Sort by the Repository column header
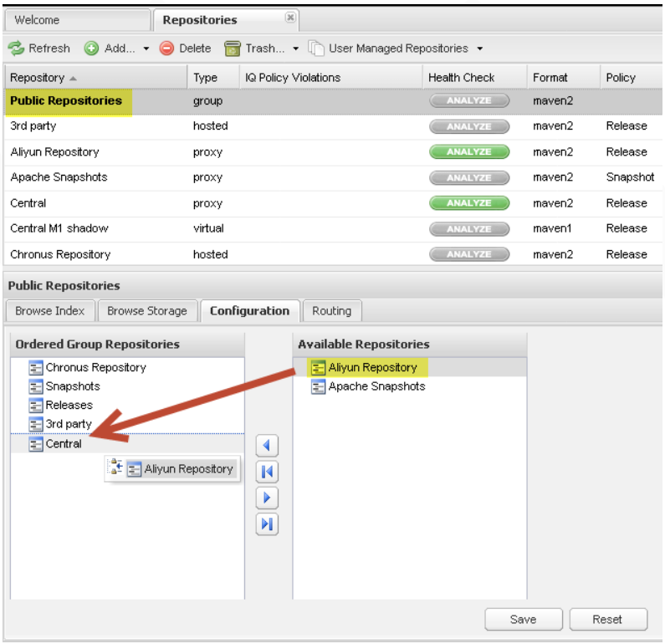This screenshot has height=644, width=665. (95, 78)
